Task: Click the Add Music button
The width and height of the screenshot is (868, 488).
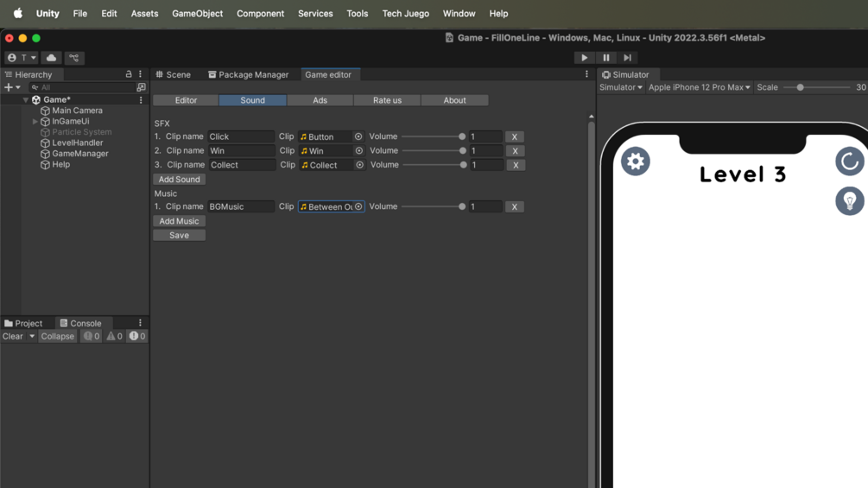Action: pyautogui.click(x=180, y=221)
